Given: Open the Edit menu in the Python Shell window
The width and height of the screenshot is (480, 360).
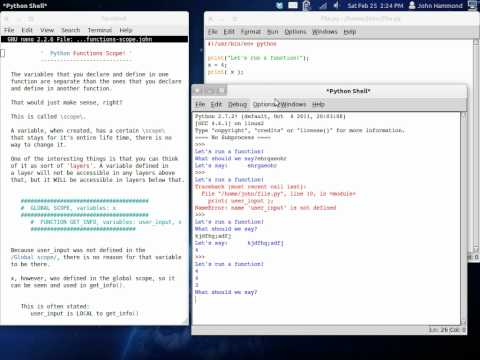Looking at the screenshot, I should [216, 104].
